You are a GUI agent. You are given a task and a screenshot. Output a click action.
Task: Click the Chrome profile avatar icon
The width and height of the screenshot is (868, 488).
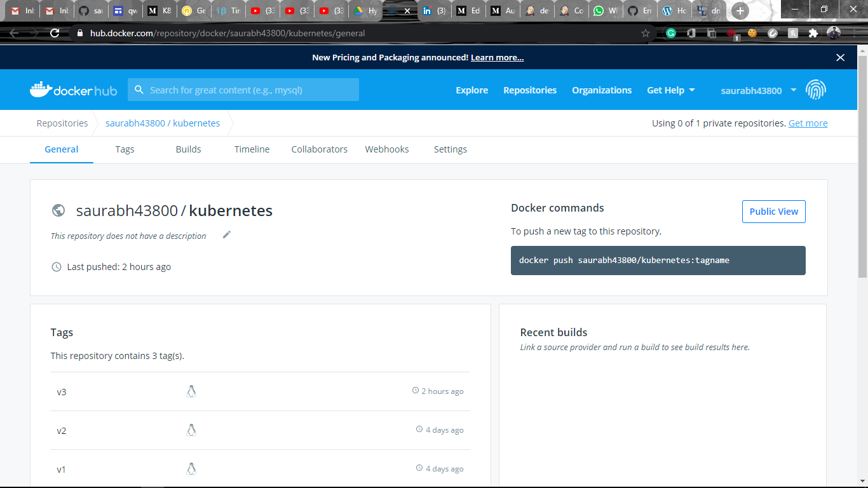point(833,33)
